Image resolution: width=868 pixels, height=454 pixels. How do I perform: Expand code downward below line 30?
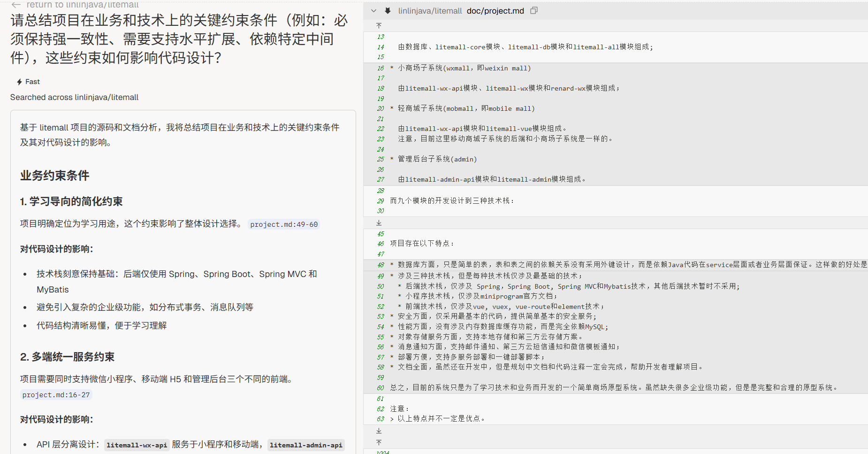tap(379, 223)
